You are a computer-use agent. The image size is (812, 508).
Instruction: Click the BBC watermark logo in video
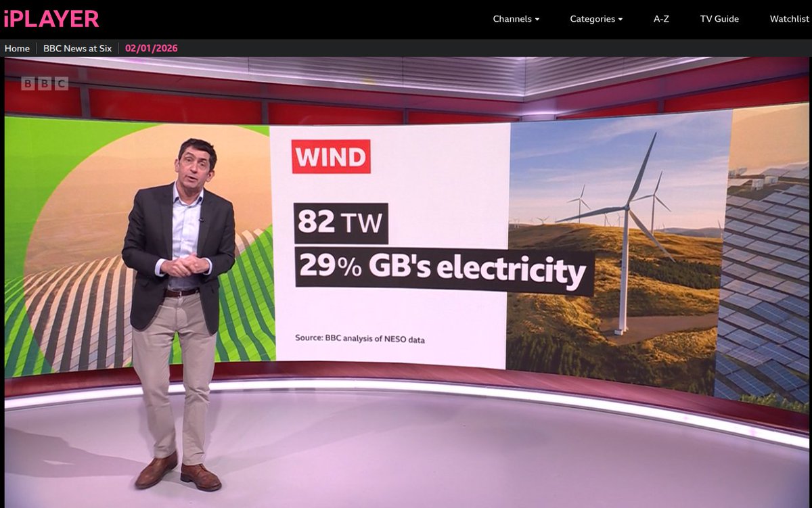point(45,83)
